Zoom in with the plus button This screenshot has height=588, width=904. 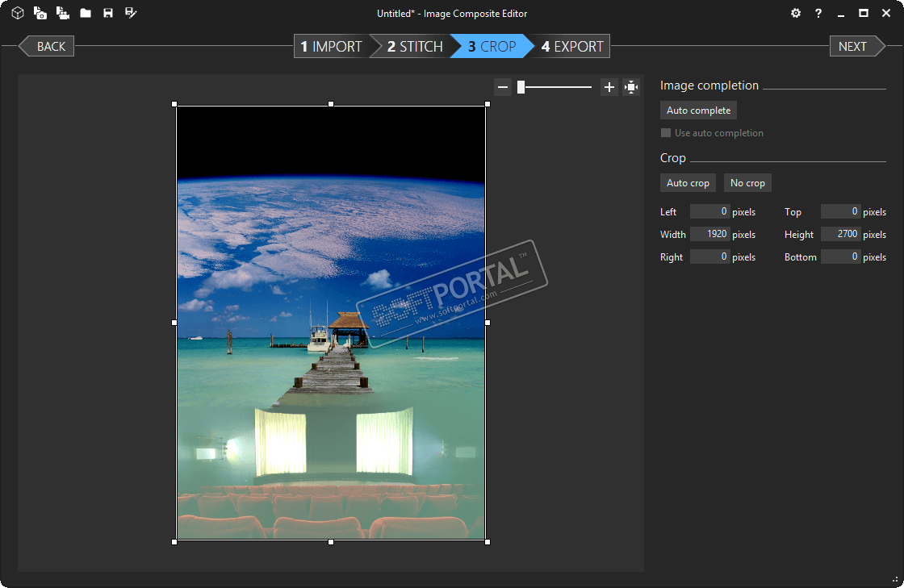[x=609, y=87]
